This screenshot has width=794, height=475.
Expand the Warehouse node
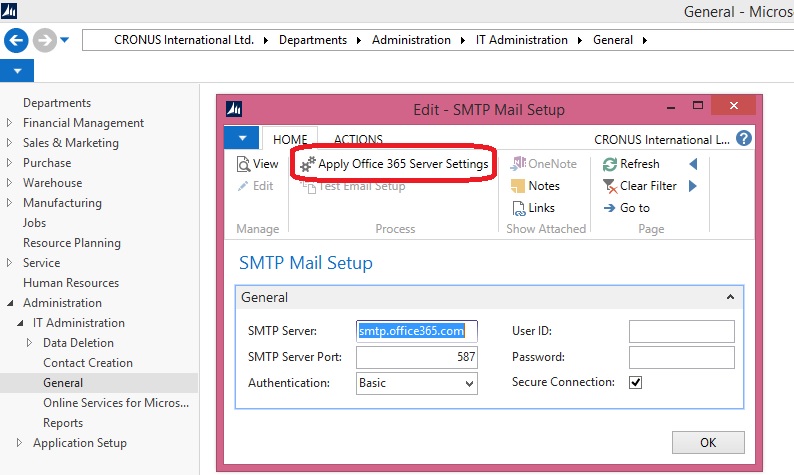tap(9, 183)
